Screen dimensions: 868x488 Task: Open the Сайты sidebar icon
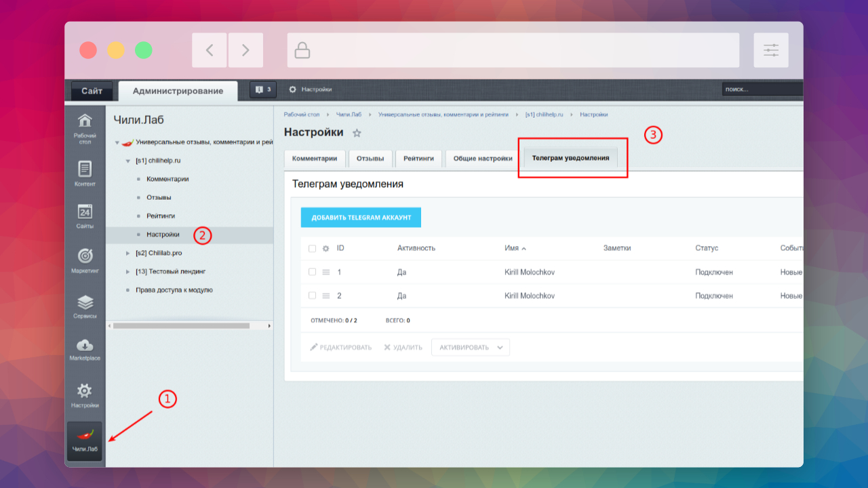point(85,216)
